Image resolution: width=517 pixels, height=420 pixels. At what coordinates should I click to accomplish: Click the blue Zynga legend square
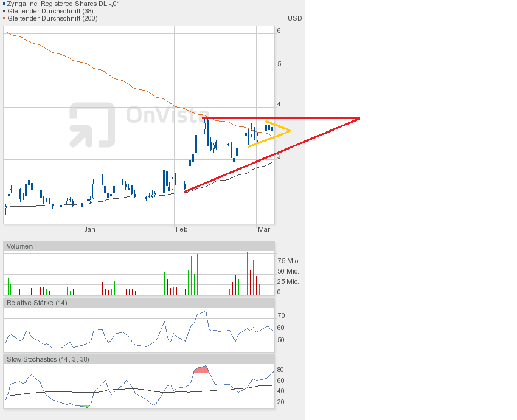[x=4, y=4]
